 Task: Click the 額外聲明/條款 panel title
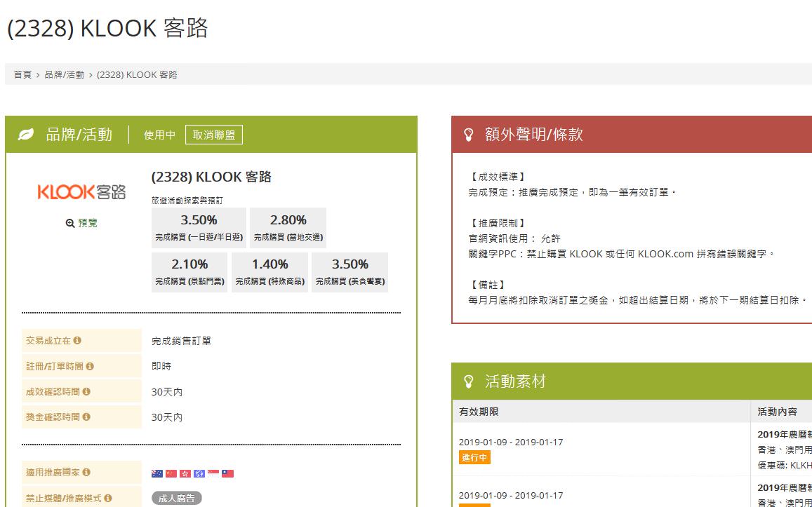(534, 135)
